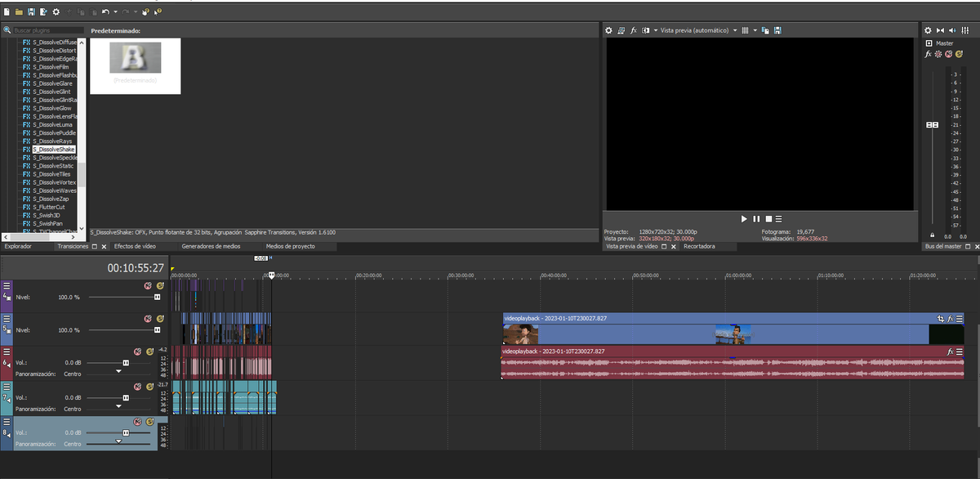This screenshot has height=479, width=980.
Task: Open Master bus properties gear icon
Action: (928, 30)
